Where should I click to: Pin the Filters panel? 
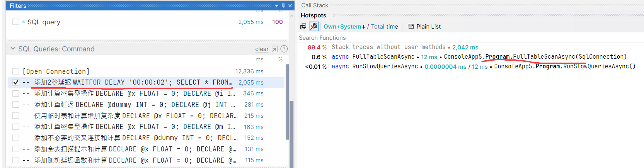283,5
